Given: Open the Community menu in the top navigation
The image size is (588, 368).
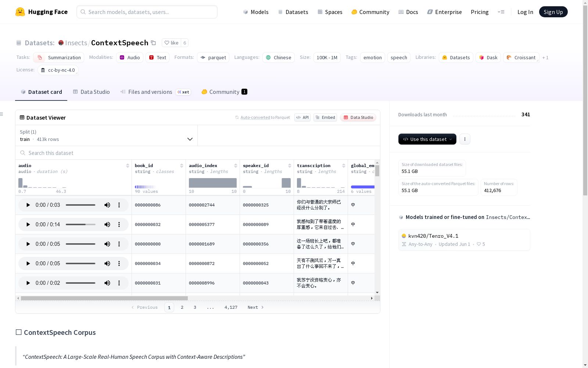Looking at the screenshot, I should [370, 12].
